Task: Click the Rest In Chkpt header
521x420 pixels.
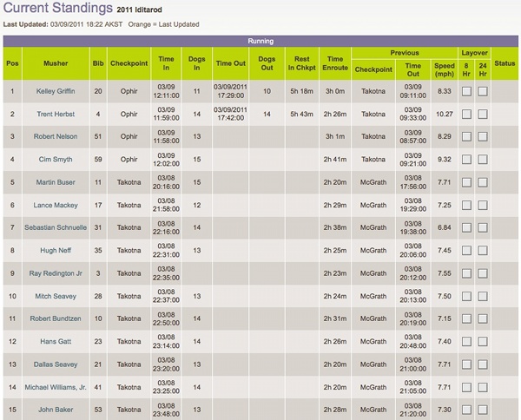Action: pos(301,63)
